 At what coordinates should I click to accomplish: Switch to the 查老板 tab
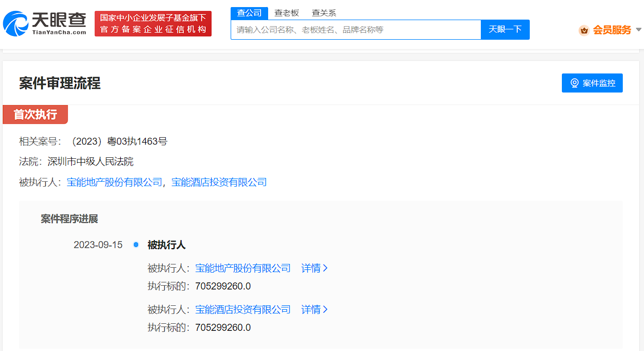click(287, 13)
